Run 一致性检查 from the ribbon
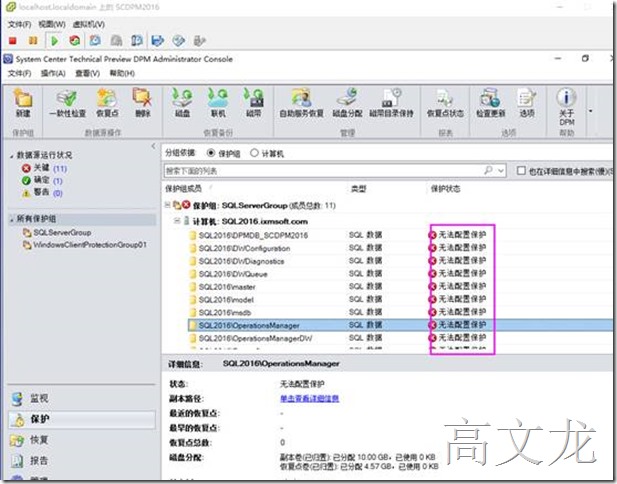Viewport: 617px width, 484px height. click(67, 103)
